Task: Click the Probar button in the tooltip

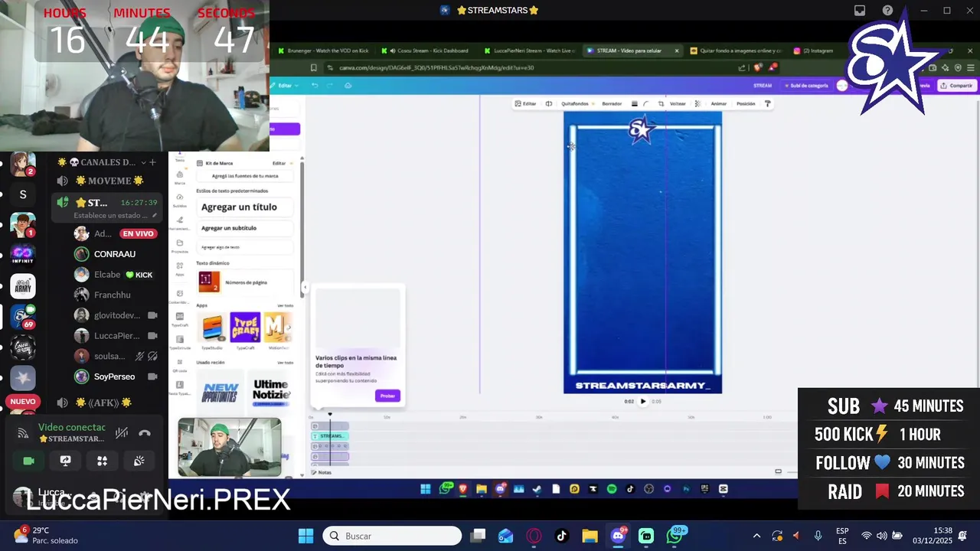Action: coord(388,396)
